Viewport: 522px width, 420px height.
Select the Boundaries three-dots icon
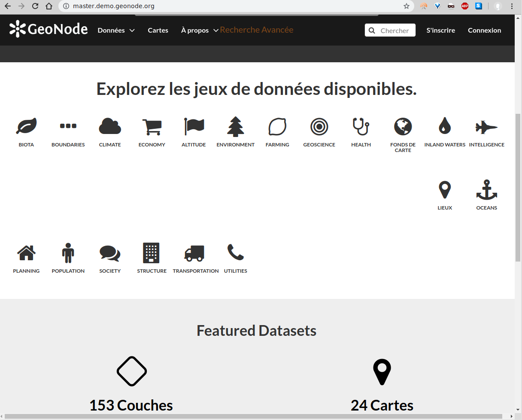[x=68, y=126]
